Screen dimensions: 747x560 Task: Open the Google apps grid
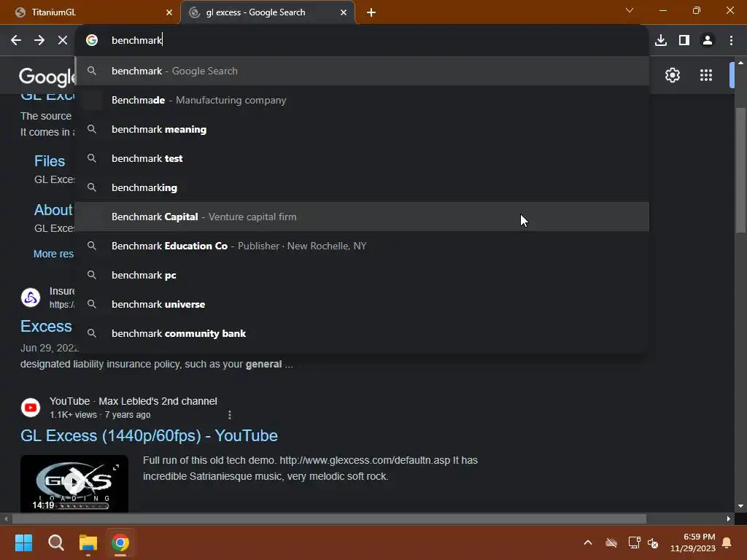tap(706, 75)
